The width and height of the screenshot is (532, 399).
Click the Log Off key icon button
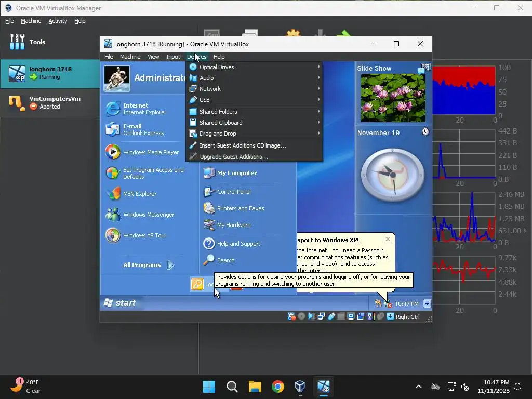point(197,284)
